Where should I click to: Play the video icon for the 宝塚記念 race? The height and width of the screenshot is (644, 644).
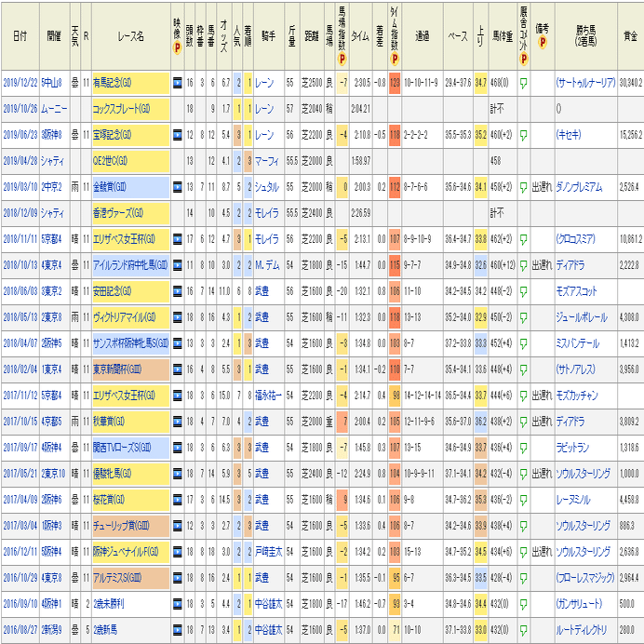click(x=178, y=135)
